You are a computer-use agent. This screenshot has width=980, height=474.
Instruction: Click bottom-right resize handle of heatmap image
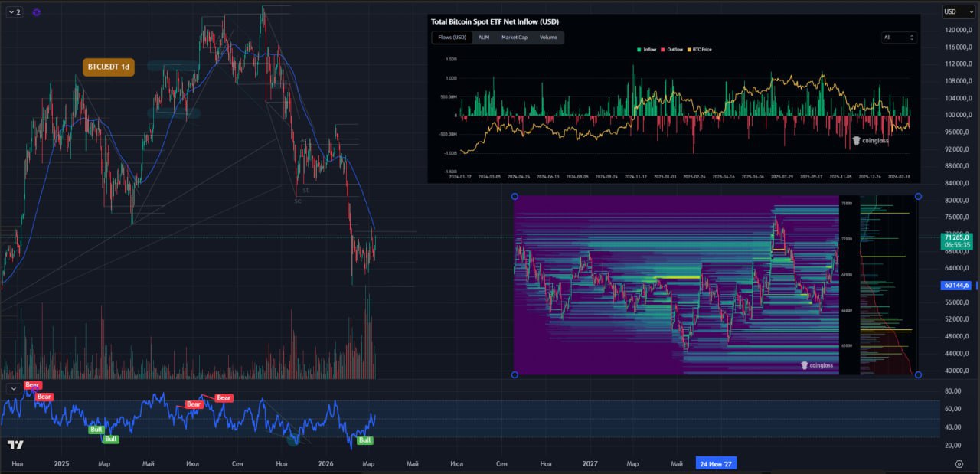[x=918, y=374]
